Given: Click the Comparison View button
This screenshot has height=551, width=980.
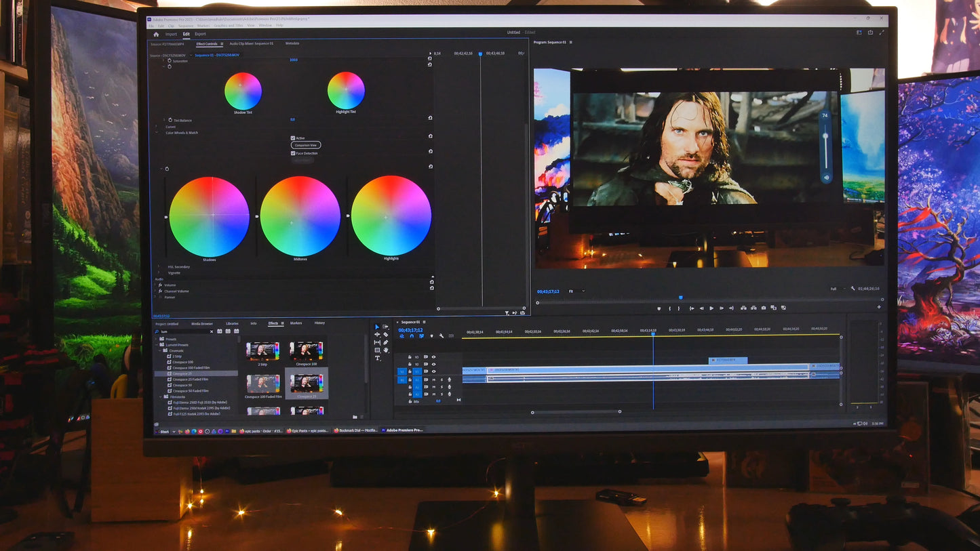Looking at the screenshot, I should tap(306, 145).
